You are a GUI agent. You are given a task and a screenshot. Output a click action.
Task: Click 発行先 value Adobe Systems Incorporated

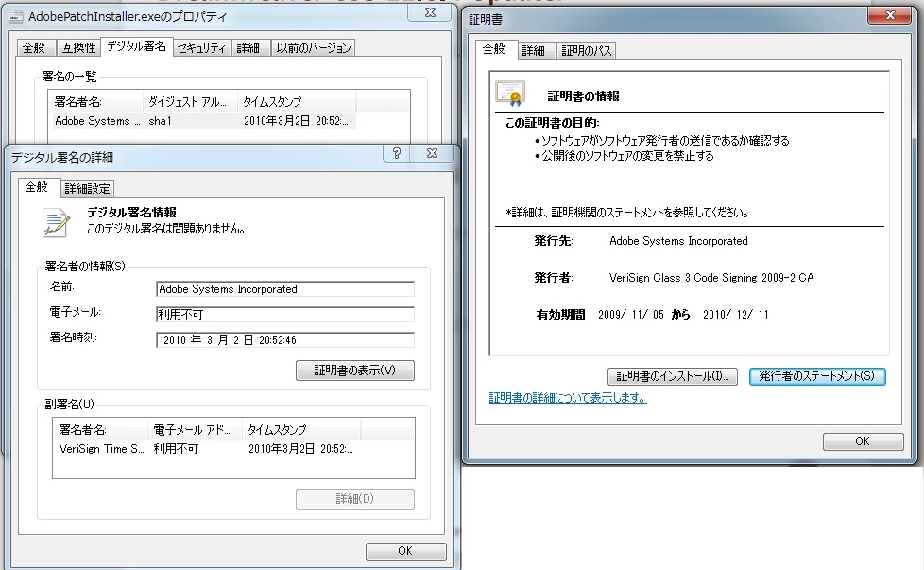point(678,241)
